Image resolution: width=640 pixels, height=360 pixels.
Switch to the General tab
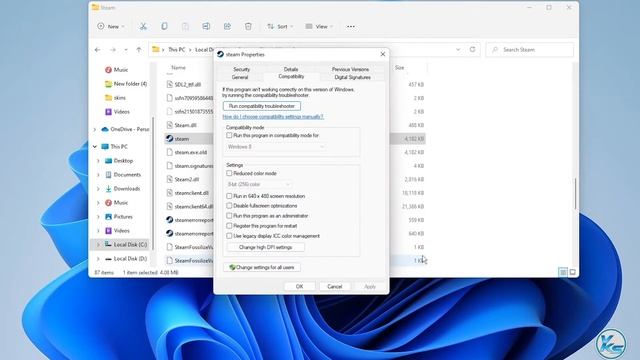(240, 77)
